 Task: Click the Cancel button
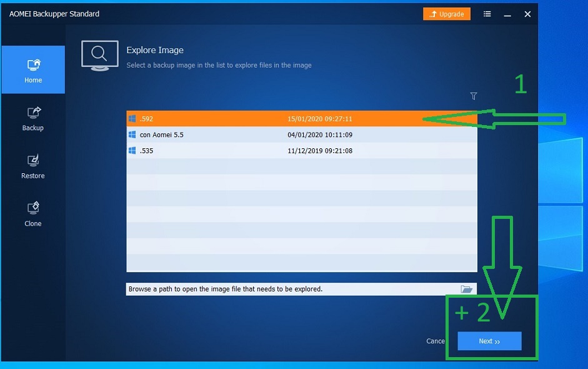click(436, 341)
